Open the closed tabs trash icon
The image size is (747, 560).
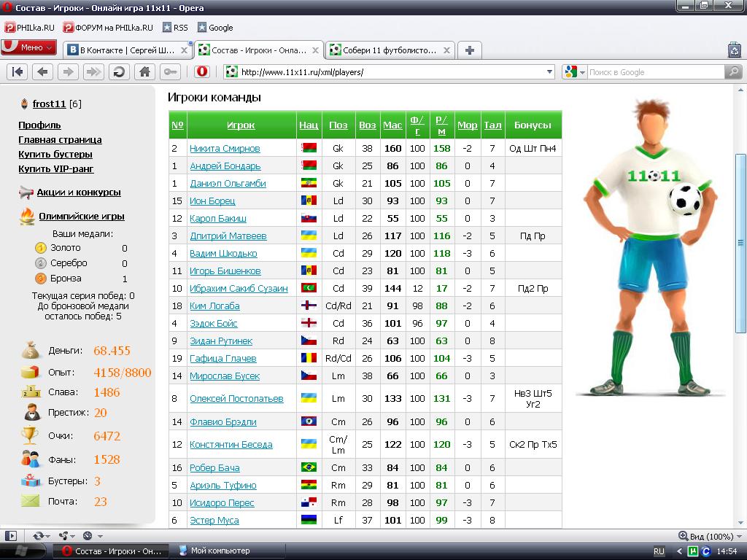(734, 50)
